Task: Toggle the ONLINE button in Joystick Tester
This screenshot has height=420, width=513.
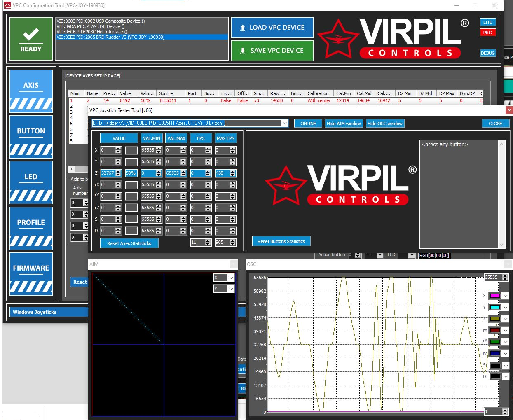Action: coord(308,124)
